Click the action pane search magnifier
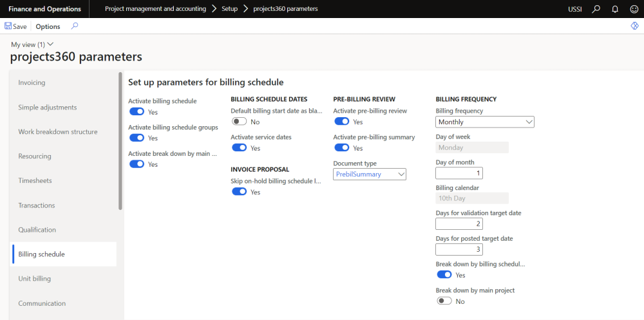 (75, 26)
